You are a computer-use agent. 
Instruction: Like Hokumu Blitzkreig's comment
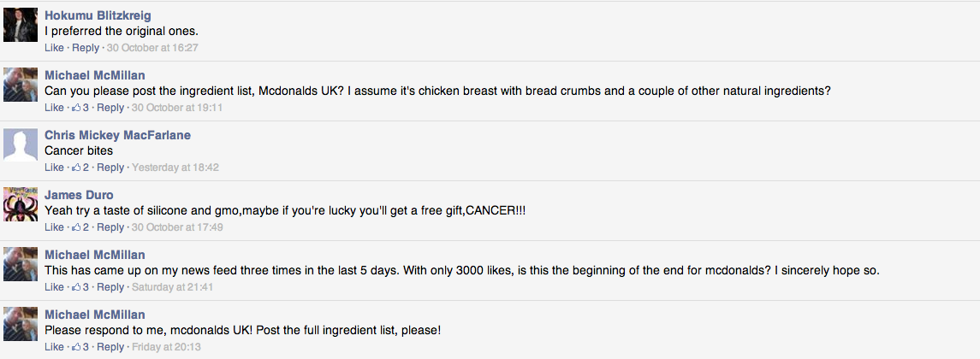55,48
